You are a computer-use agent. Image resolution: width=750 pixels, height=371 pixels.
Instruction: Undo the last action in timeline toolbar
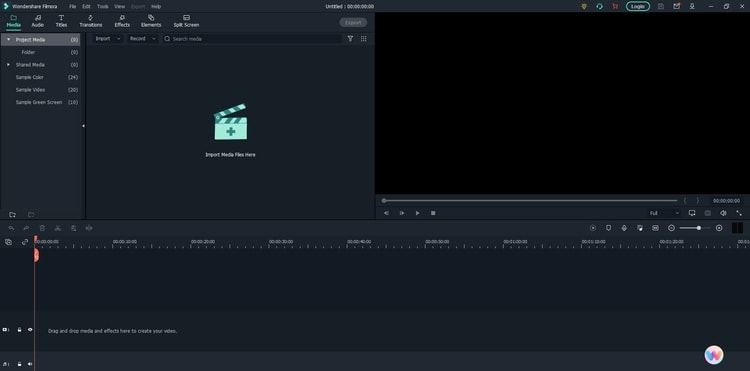[11, 229]
